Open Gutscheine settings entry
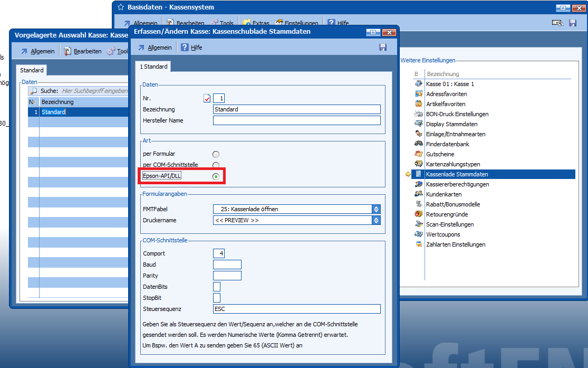Image resolution: width=588 pixels, height=368 pixels. [x=440, y=154]
